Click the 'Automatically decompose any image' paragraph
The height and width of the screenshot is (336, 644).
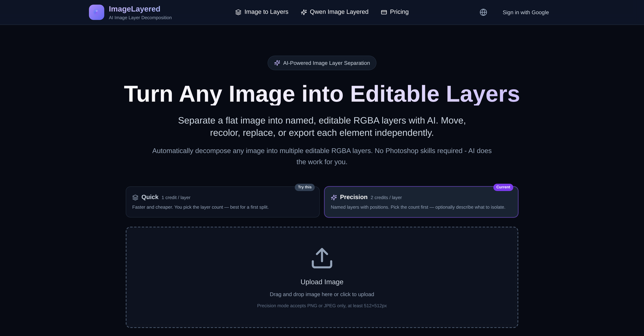(x=322, y=156)
